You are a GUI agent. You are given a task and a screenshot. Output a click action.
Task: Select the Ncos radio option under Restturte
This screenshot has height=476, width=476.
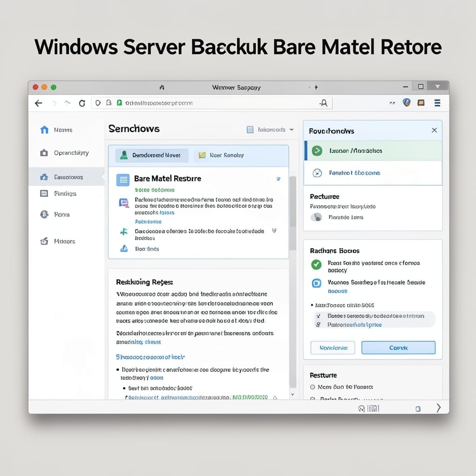pos(312,387)
